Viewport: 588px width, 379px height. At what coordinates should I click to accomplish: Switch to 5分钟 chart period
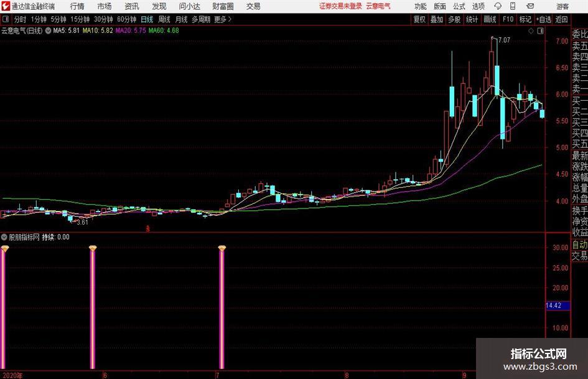coord(58,19)
